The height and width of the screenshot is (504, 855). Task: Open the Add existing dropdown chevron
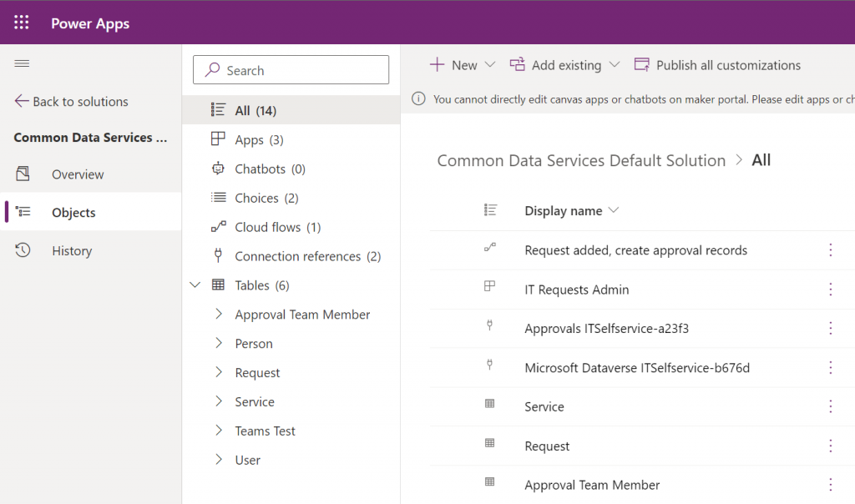pyautogui.click(x=615, y=65)
